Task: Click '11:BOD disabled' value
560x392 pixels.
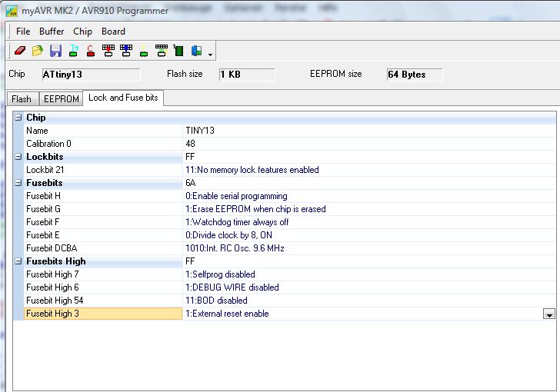Action: [216, 301]
